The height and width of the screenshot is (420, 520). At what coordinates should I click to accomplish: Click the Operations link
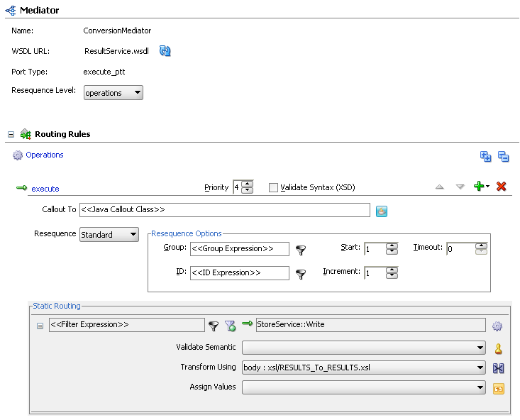[x=44, y=155]
